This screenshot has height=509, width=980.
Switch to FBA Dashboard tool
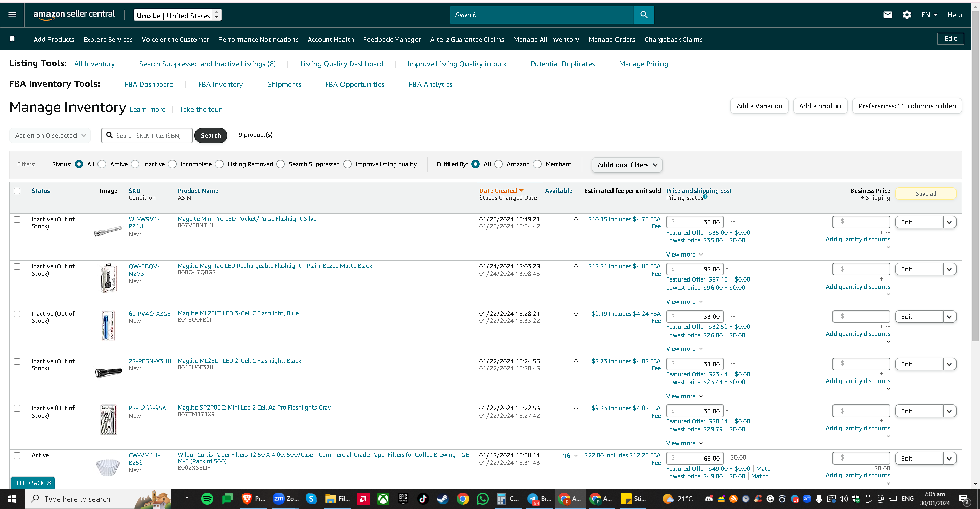point(149,84)
